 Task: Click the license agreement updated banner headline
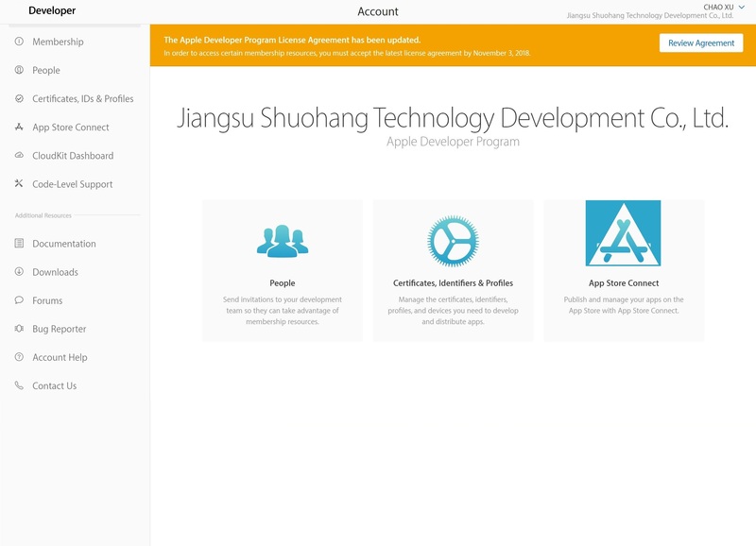coord(292,40)
